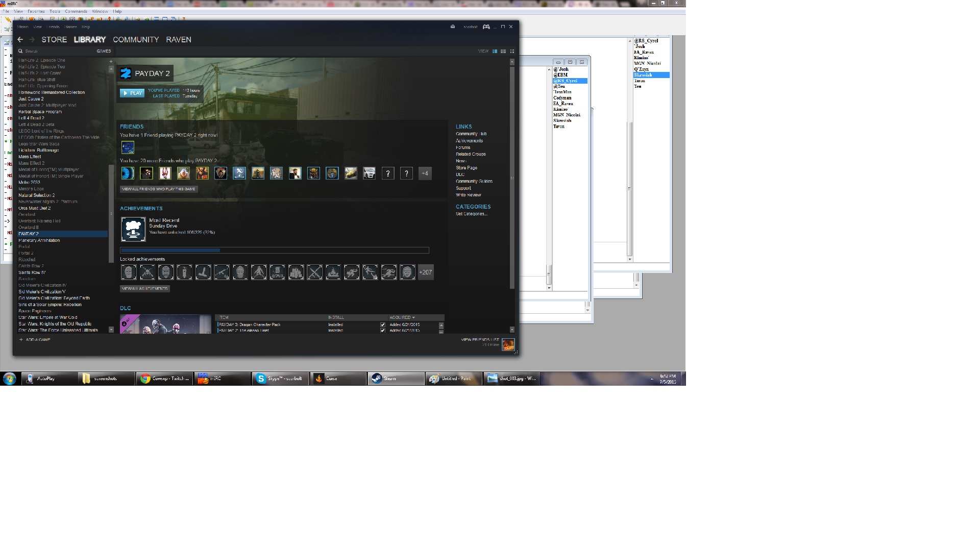
Task: Open the STORE tab
Action: click(x=54, y=39)
